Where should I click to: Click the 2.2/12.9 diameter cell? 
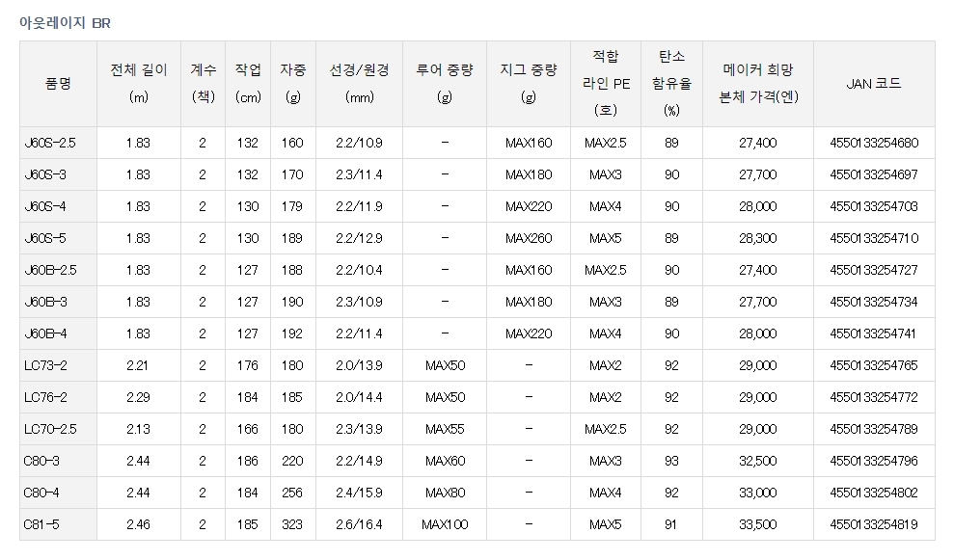[359, 238]
